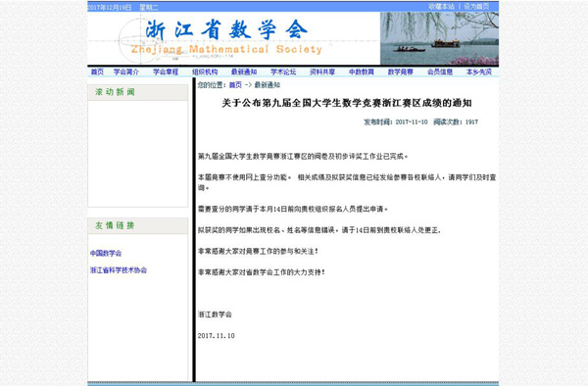
Task: Click the date 2017年12月19日 in top bar
Action: tap(110, 7)
